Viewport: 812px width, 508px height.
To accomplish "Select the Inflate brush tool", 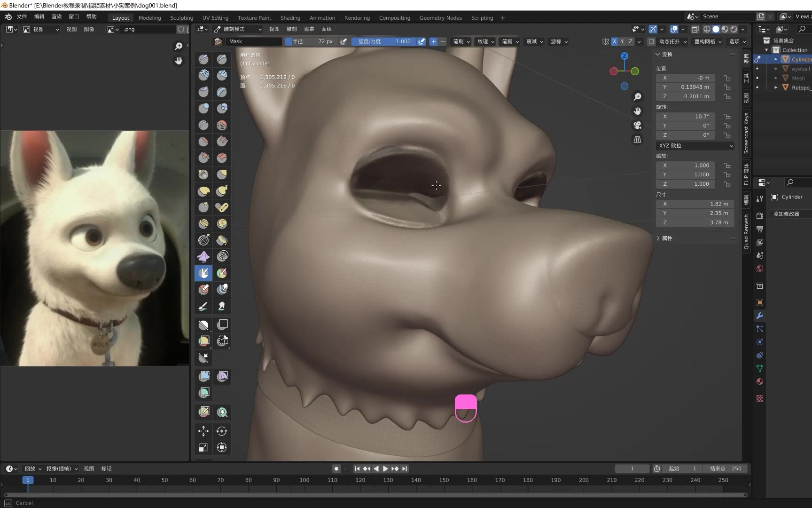I will point(203,108).
